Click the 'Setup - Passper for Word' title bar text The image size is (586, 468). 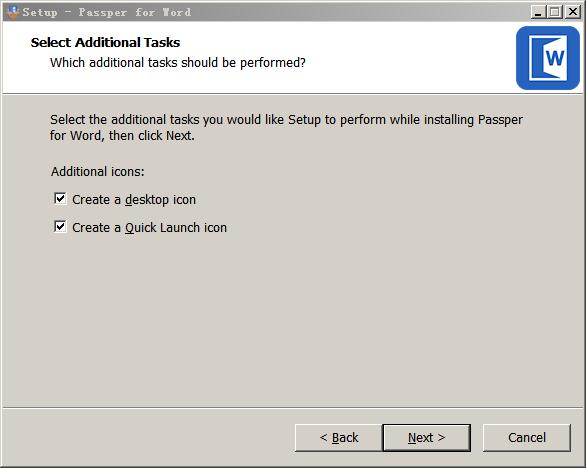coord(107,12)
